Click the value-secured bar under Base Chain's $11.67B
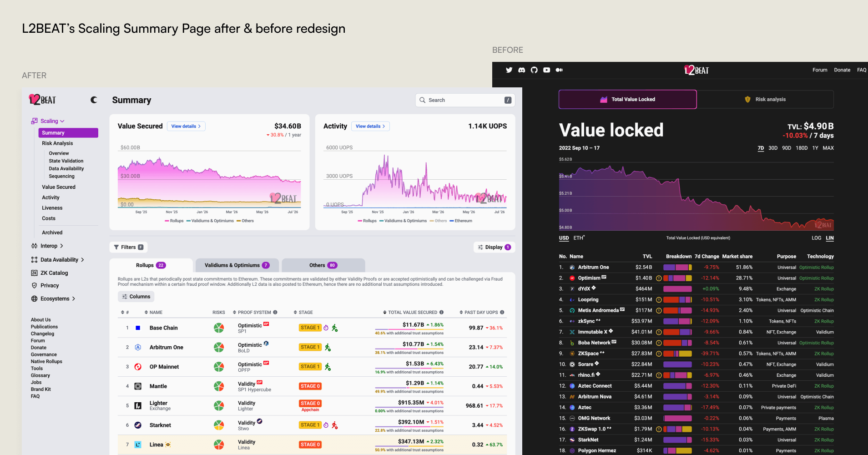The height and width of the screenshot is (455, 868). coord(409,329)
